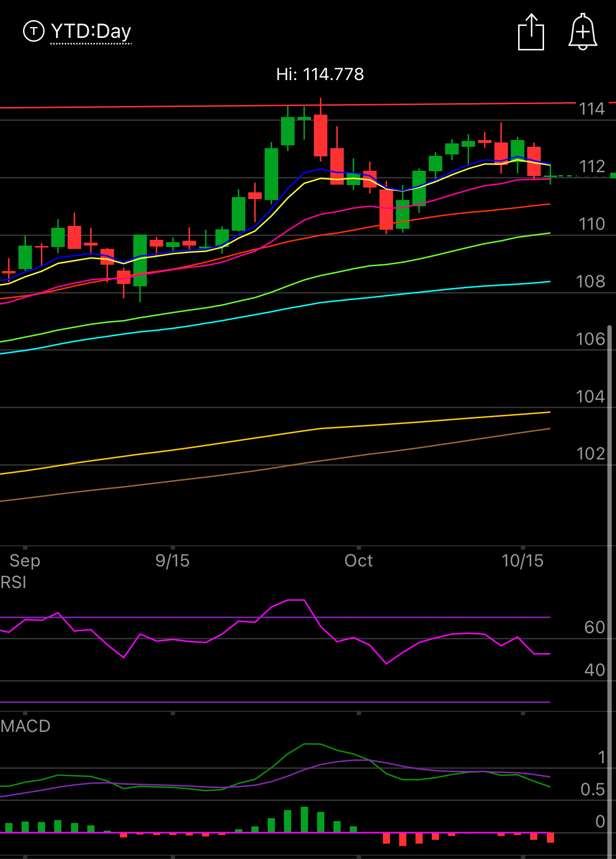Add a price alert with bell icon
The width and height of the screenshot is (616, 859).
[582, 32]
